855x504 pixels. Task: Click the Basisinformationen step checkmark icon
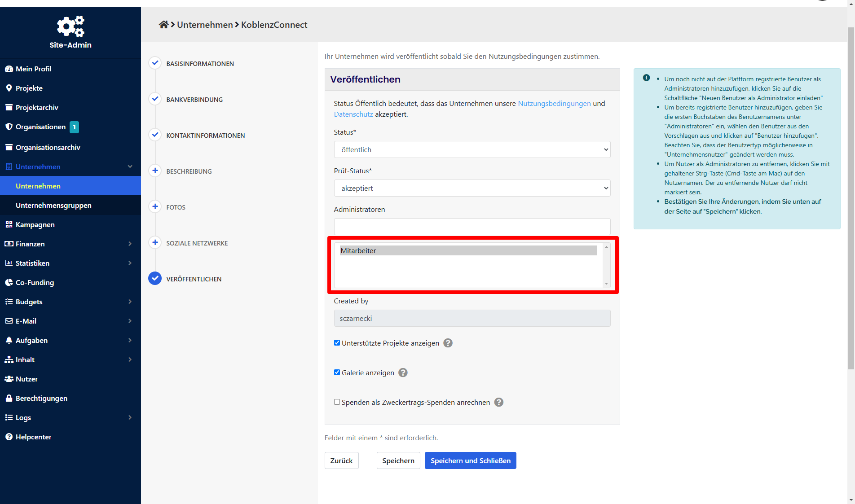155,63
